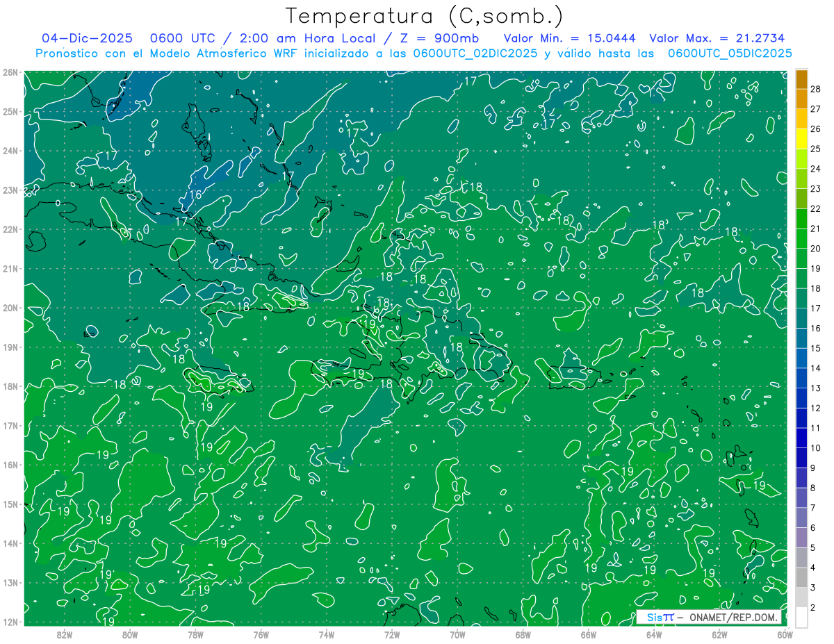834x644 pixels.
Task: Click latitude axis label "22N"
Action: click(10, 229)
